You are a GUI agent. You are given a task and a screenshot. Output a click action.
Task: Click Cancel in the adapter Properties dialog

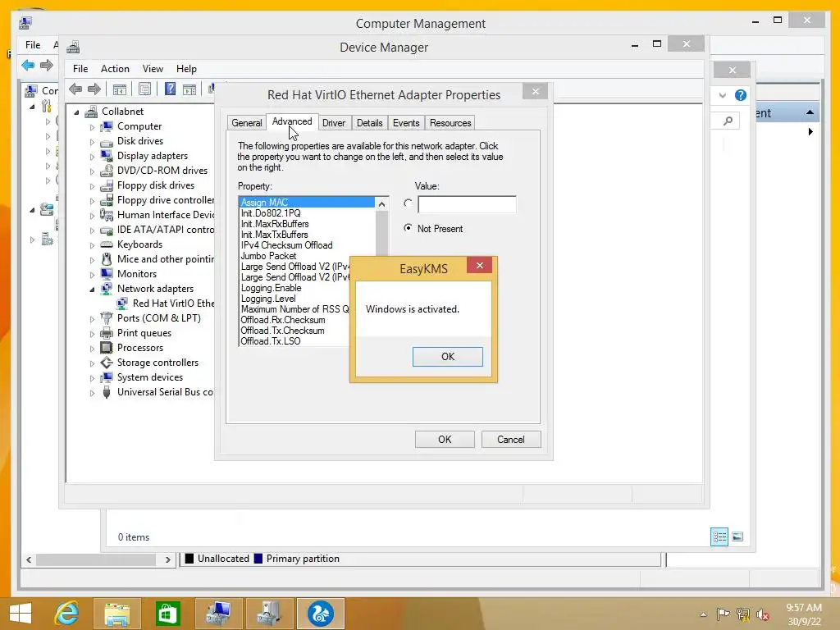click(x=511, y=440)
